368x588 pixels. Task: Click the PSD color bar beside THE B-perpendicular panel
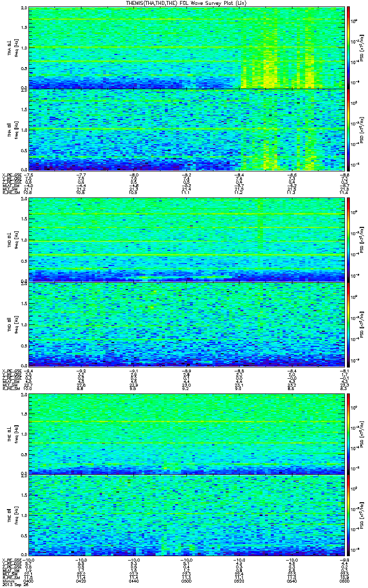pos(348,434)
